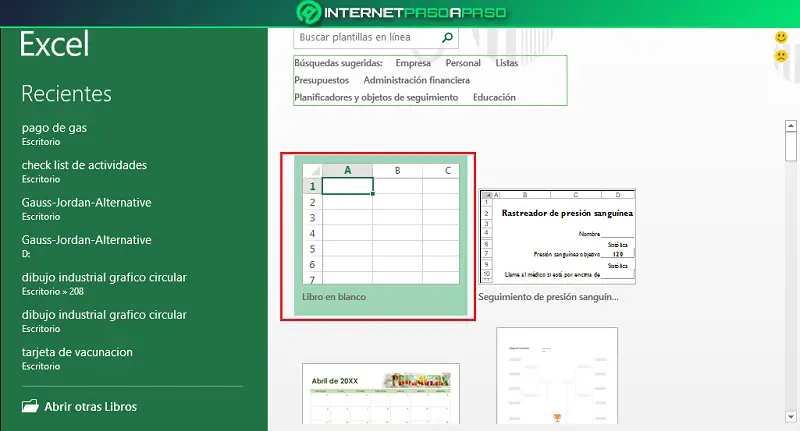This screenshot has height=431, width=800.
Task: Click the folder icon beside Abrir otras Libros
Action: pos(30,406)
